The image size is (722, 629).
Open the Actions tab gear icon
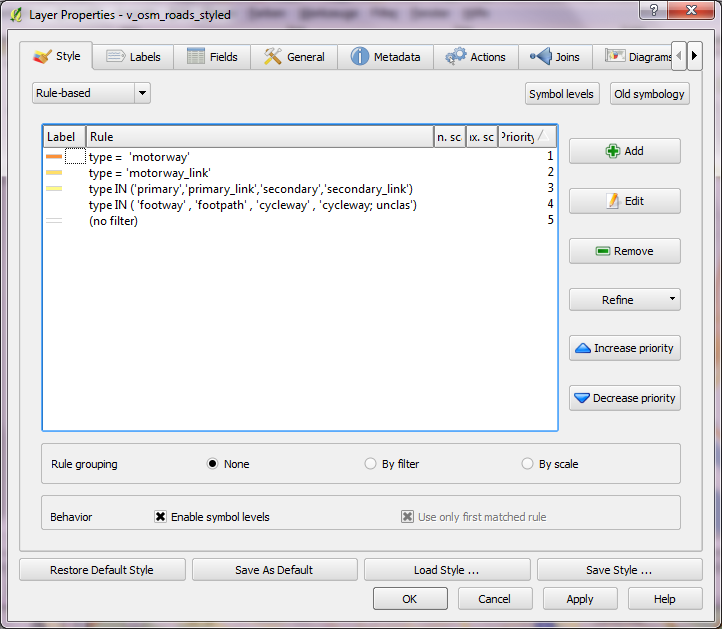[x=456, y=57]
